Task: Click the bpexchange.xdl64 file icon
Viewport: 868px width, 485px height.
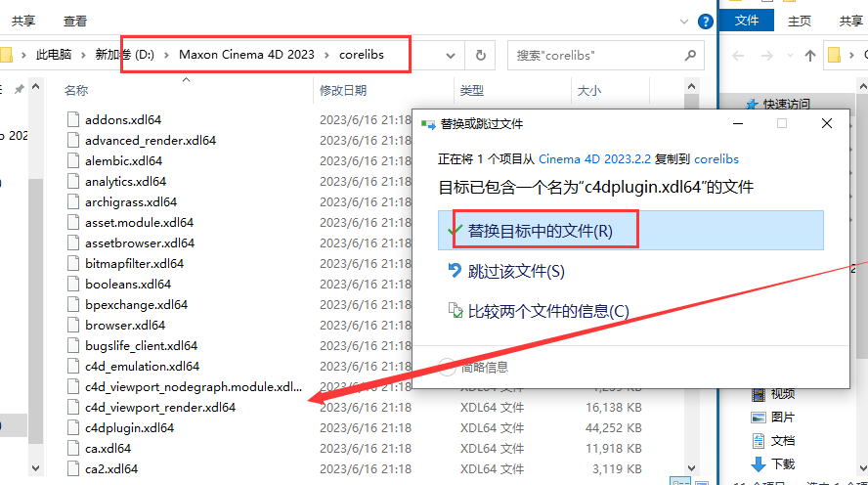Action: point(73,304)
